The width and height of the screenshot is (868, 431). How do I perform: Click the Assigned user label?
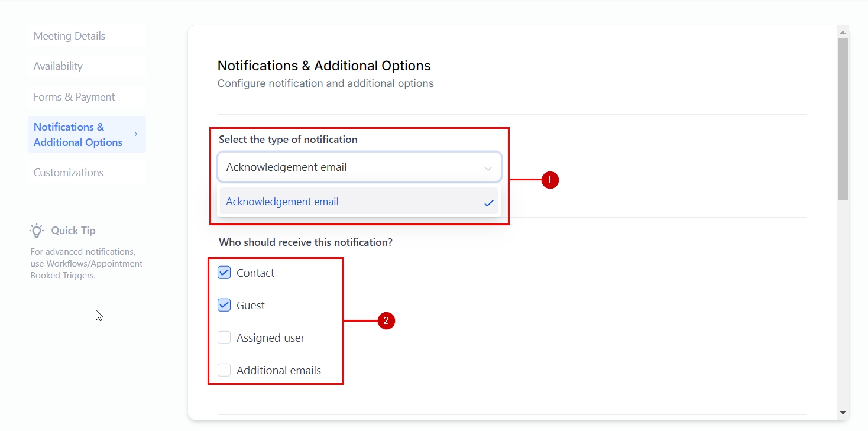270,338
